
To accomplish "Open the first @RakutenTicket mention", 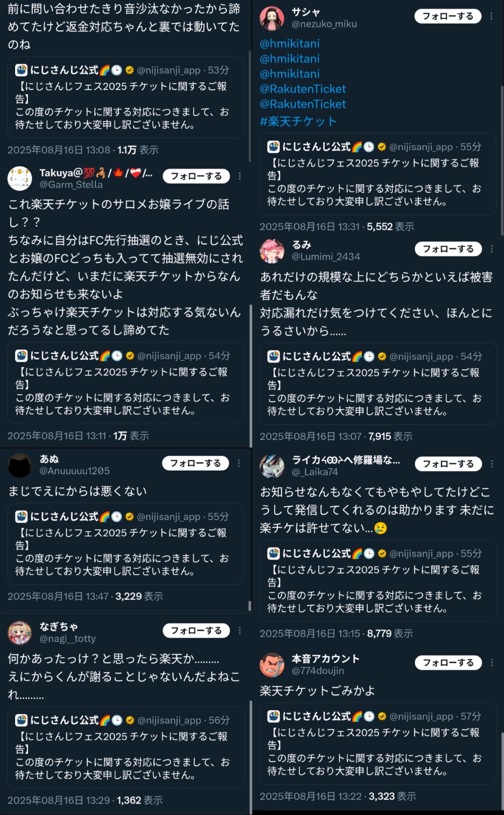I will [302, 89].
